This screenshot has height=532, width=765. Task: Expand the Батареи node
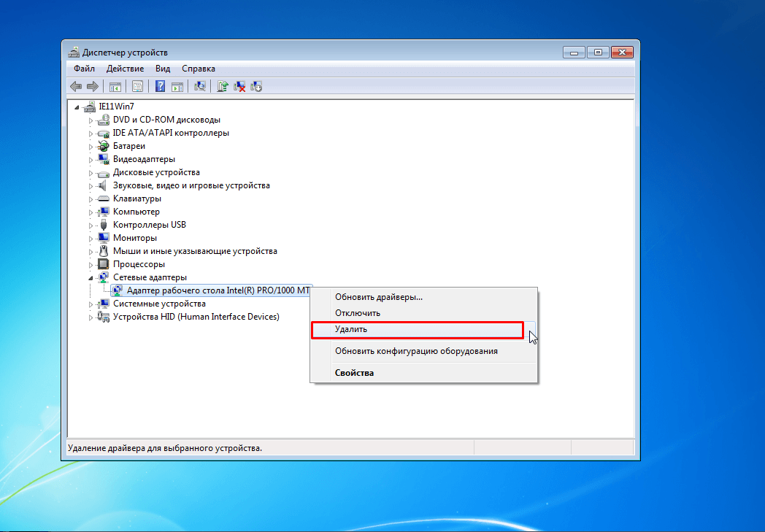(x=91, y=146)
